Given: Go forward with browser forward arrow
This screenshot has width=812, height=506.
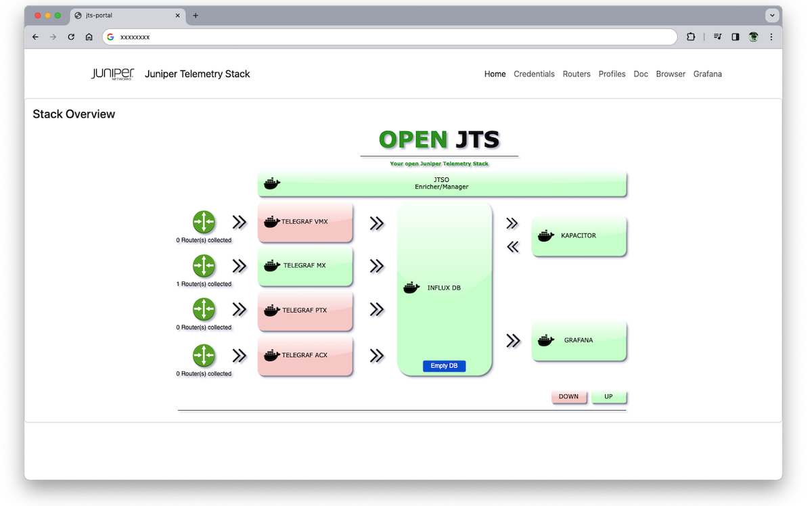Looking at the screenshot, I should (53, 37).
